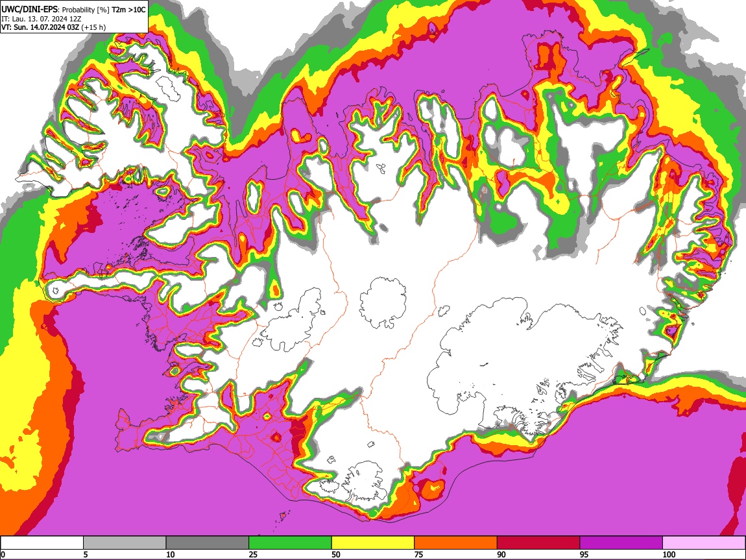
Task: Click the 'T2m >10C' parameter label
Action: 128,10
